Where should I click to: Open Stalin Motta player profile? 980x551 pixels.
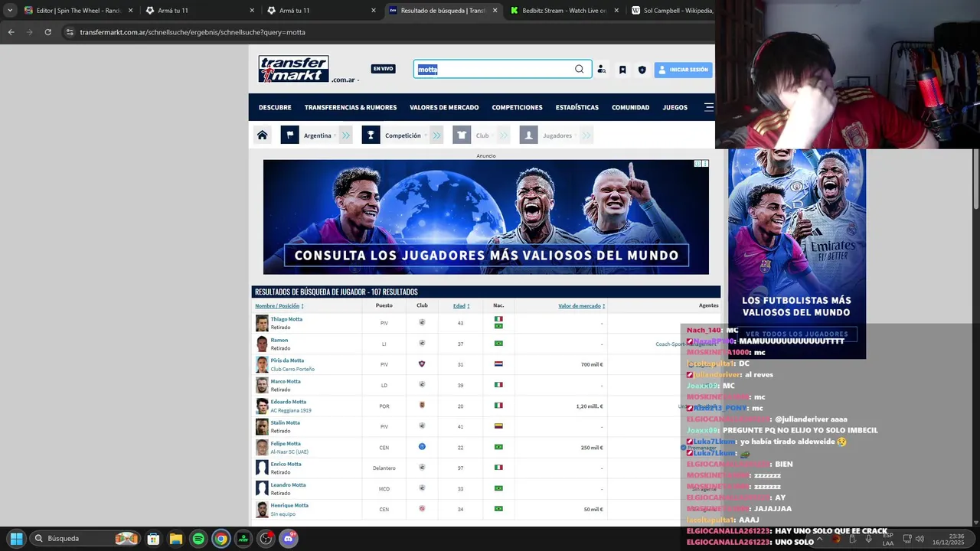[285, 422]
